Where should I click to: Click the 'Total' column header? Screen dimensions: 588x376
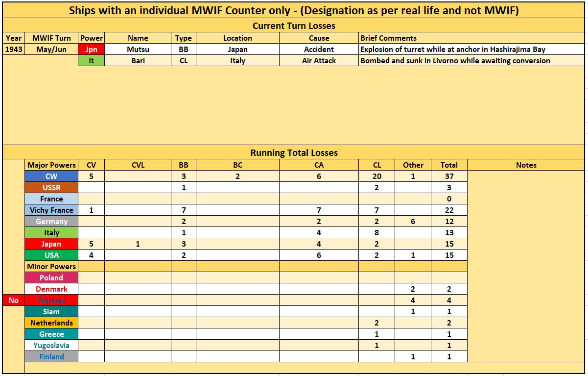click(449, 165)
